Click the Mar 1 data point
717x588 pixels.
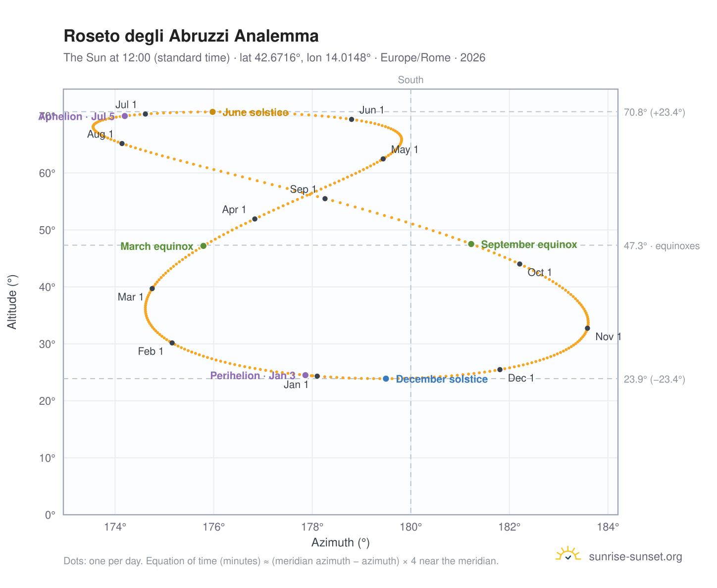tap(152, 289)
